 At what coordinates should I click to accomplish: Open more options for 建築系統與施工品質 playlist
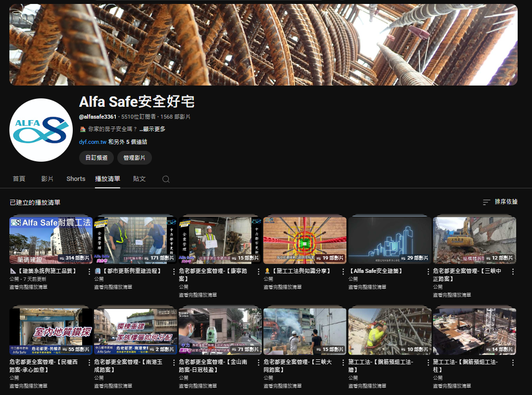tap(90, 271)
